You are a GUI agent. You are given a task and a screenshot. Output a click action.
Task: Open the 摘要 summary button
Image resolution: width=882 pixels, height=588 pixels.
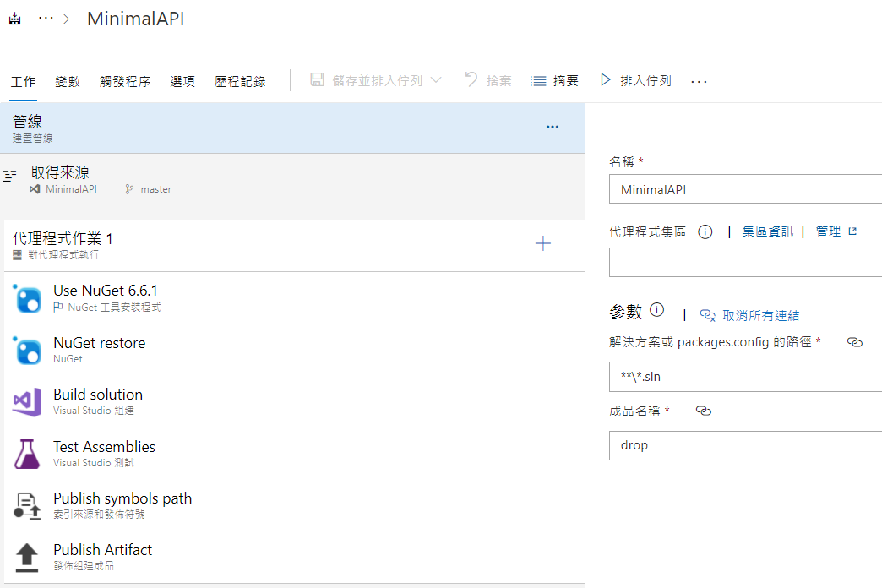point(555,81)
